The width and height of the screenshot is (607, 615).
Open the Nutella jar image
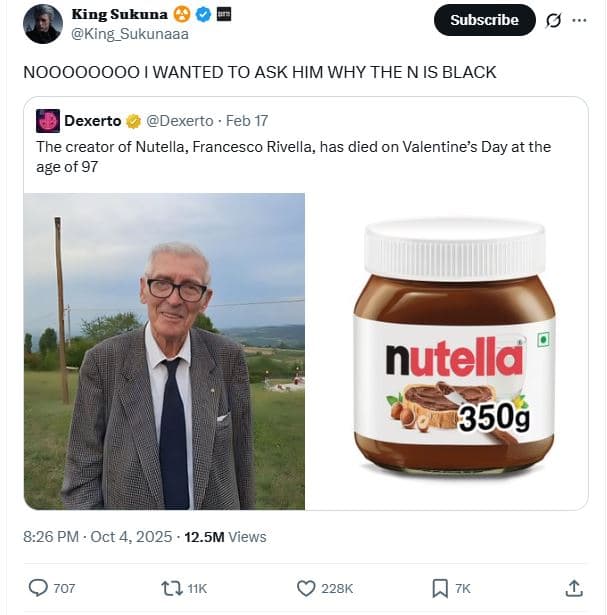point(447,351)
